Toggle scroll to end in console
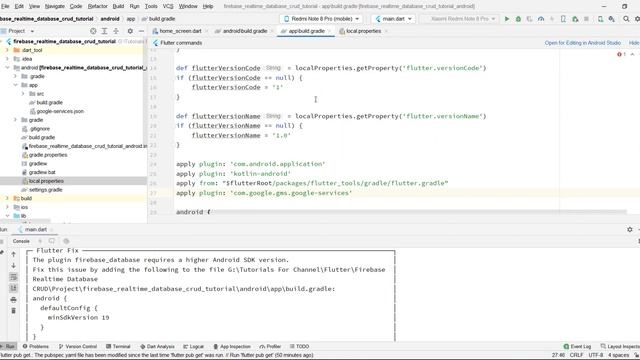Viewport: 640px width, 360px height. pyautogui.click(x=13, y=288)
